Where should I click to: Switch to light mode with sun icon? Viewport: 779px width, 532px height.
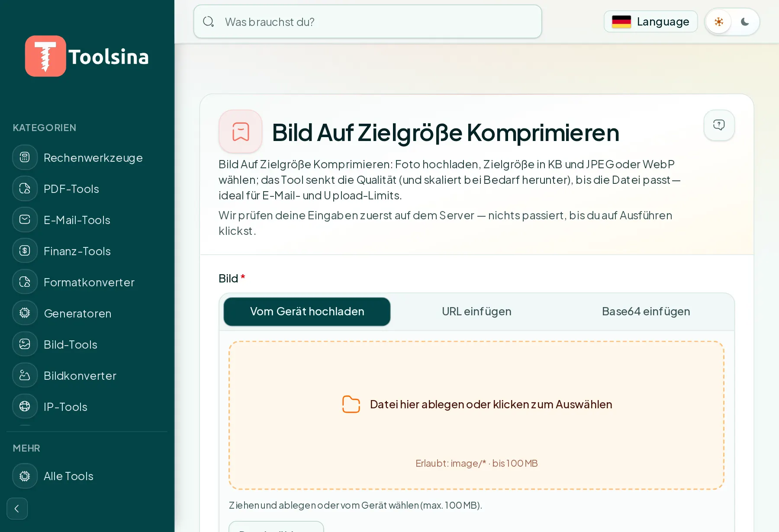tap(719, 22)
